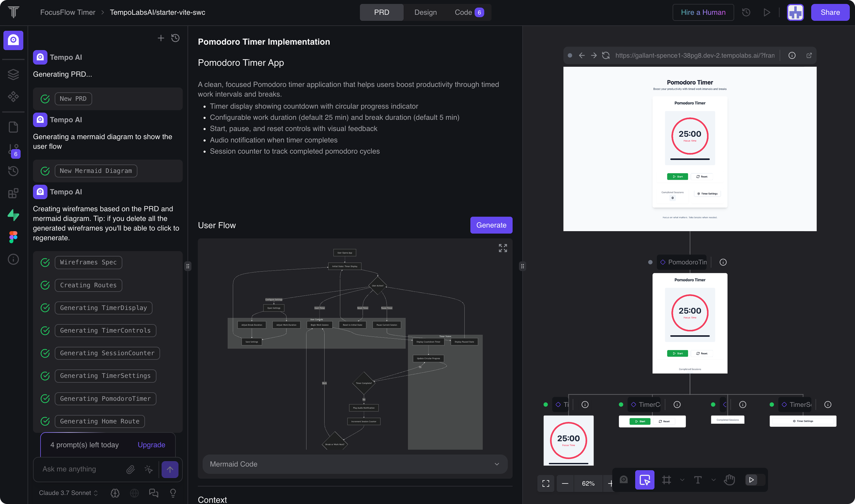Open the layers panel in sidebar
855x504 pixels.
pyautogui.click(x=13, y=75)
